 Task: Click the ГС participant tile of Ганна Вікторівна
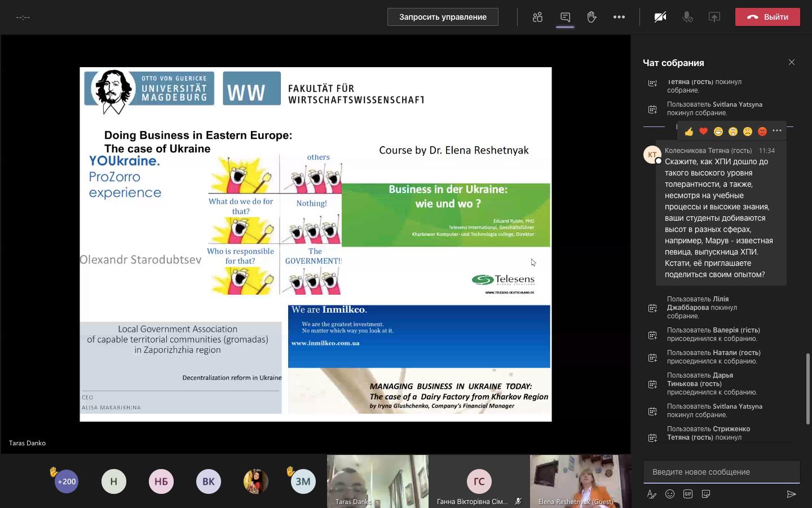pyautogui.click(x=479, y=481)
